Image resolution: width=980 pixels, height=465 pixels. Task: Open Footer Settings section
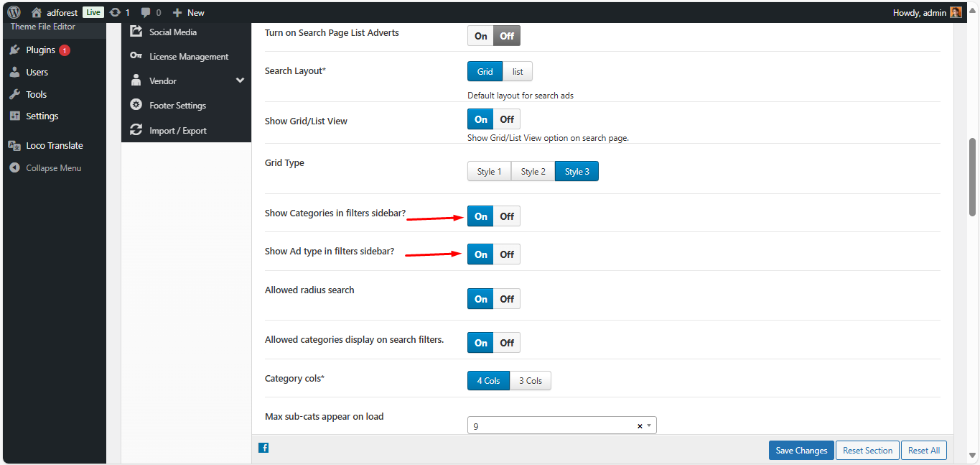(177, 106)
